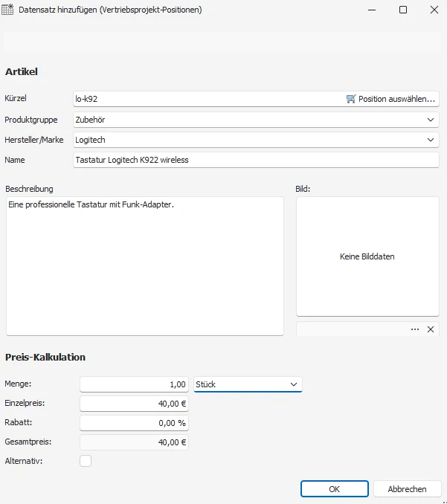The height and width of the screenshot is (504, 447).
Task: Click the Bild: label
Action: pos(303,189)
